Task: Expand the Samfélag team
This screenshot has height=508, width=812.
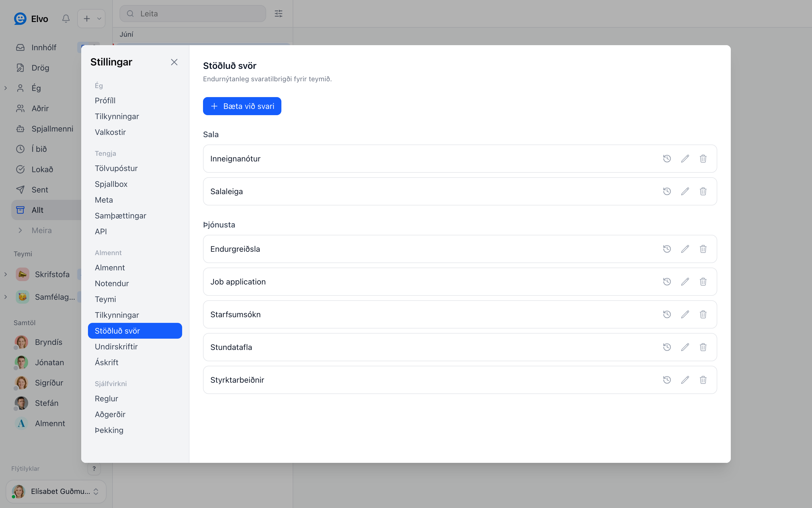Action: [x=6, y=297]
